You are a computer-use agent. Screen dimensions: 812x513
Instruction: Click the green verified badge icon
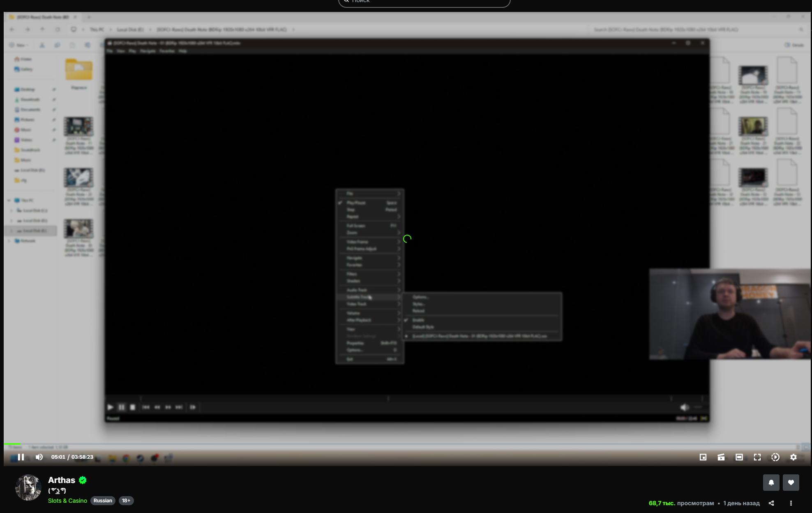click(x=83, y=480)
